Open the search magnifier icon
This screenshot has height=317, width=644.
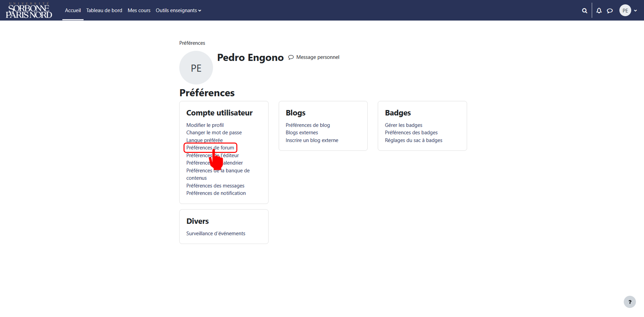584,11
